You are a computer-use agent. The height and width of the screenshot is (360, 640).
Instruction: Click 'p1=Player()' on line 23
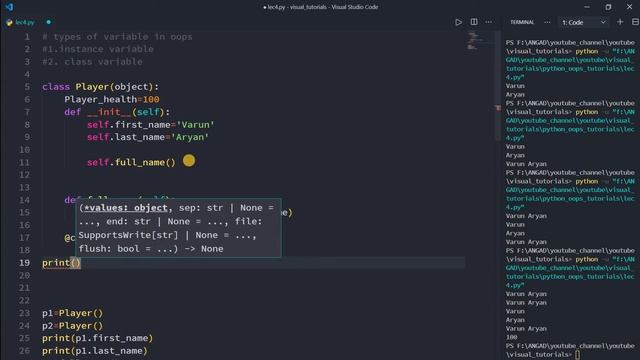73,313
